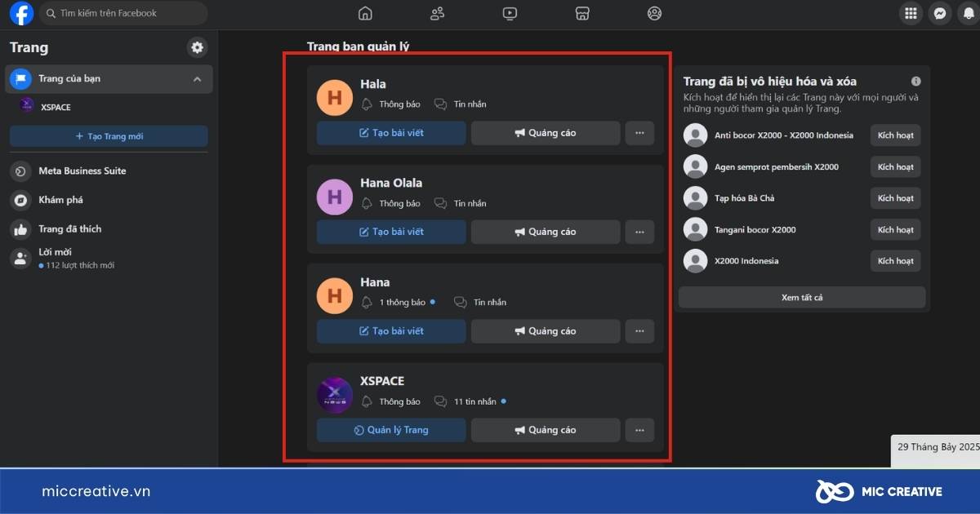The width and height of the screenshot is (980, 514).
Task: Open the Watch video tab icon
Action: pyautogui.click(x=510, y=13)
